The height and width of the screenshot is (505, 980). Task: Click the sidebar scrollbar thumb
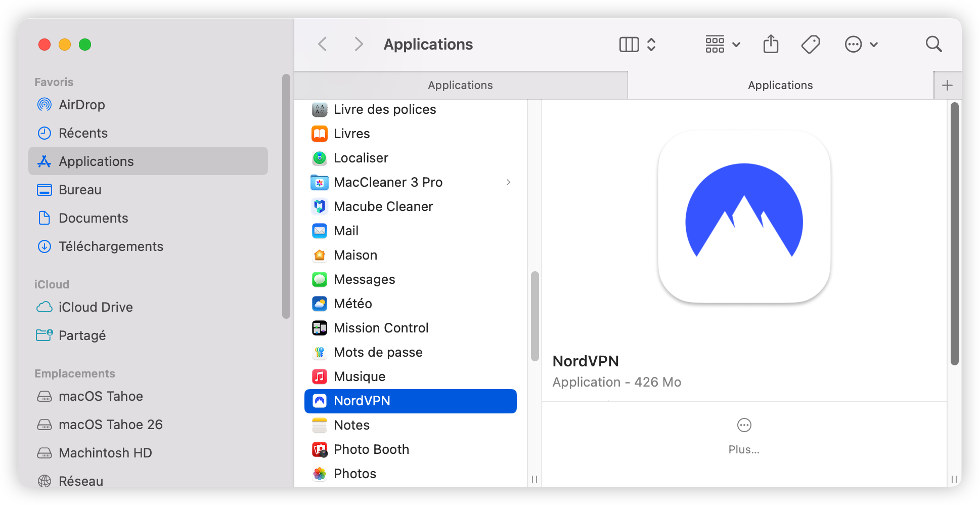tap(286, 196)
